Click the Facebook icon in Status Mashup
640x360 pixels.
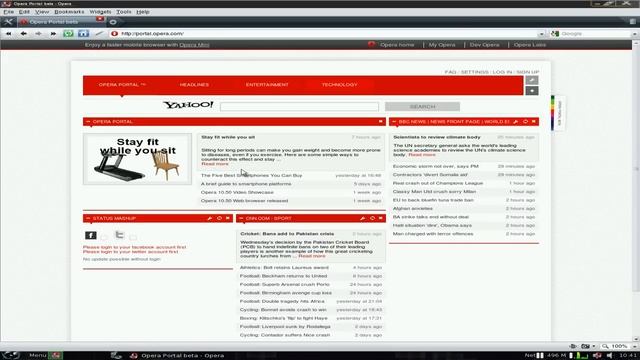coord(91,236)
